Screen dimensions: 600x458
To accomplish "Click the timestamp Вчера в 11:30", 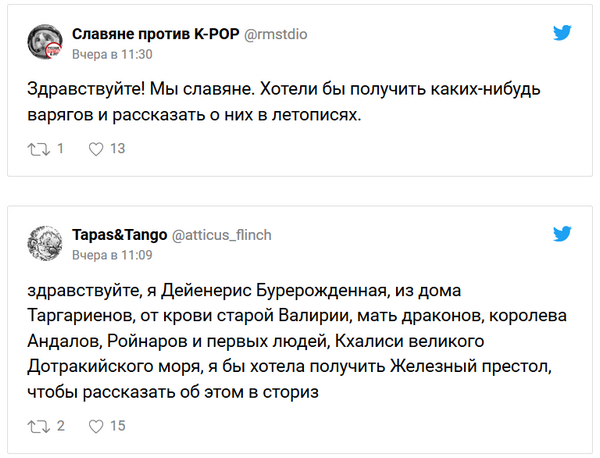I will 112,53.
